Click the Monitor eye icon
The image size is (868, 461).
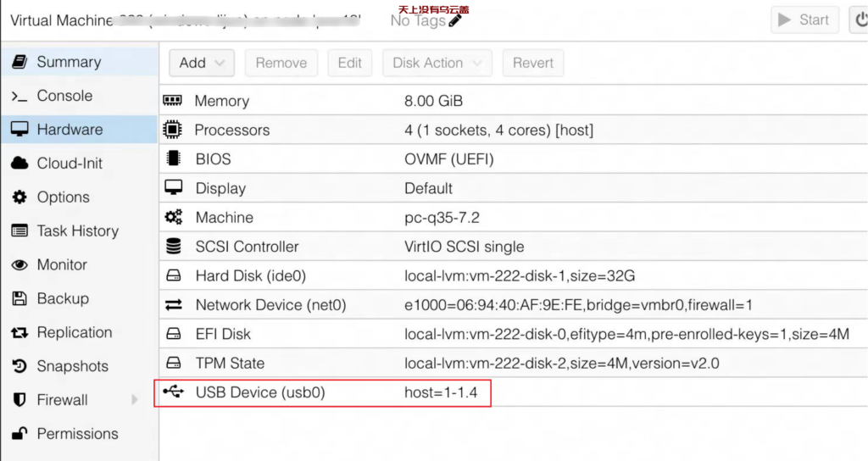[x=19, y=265]
